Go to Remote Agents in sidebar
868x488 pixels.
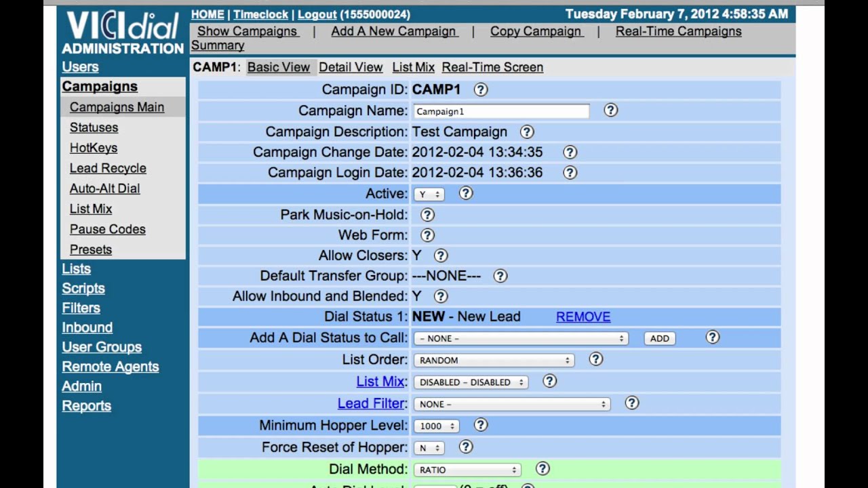110,367
